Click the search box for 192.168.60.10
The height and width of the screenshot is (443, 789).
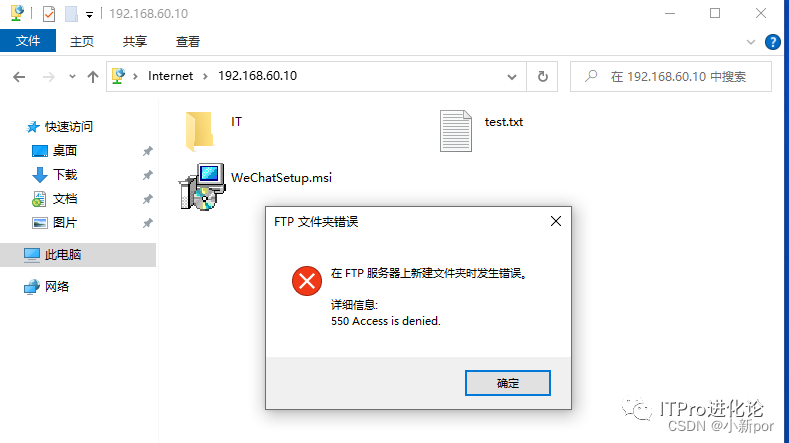point(670,77)
